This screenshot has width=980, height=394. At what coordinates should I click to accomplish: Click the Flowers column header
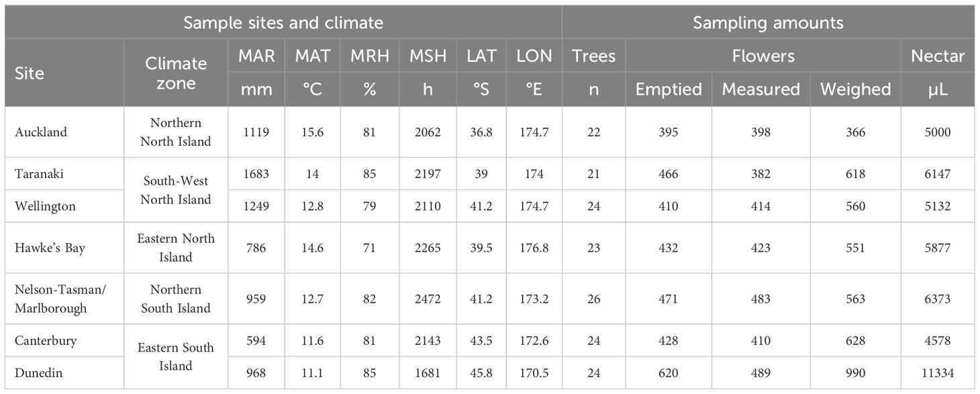[763, 56]
